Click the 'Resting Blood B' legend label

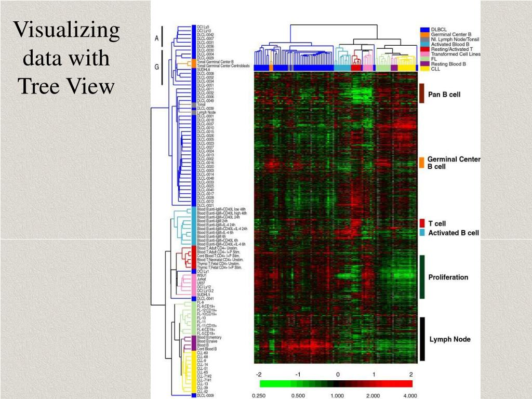448,64
